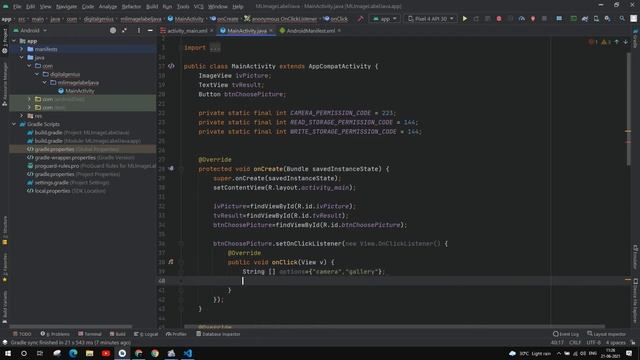Close the MainActivity.java tab
Image resolution: width=640 pixels, height=360 pixels.
pyautogui.click(x=271, y=31)
